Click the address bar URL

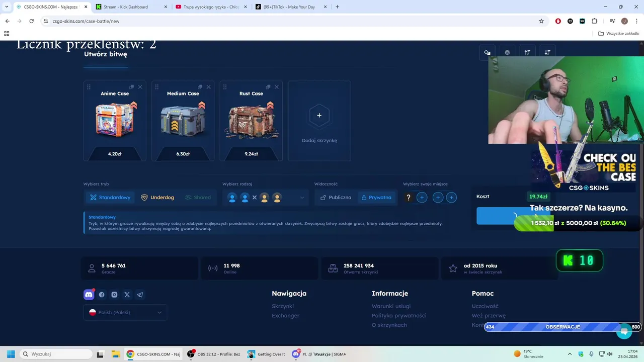(x=86, y=21)
